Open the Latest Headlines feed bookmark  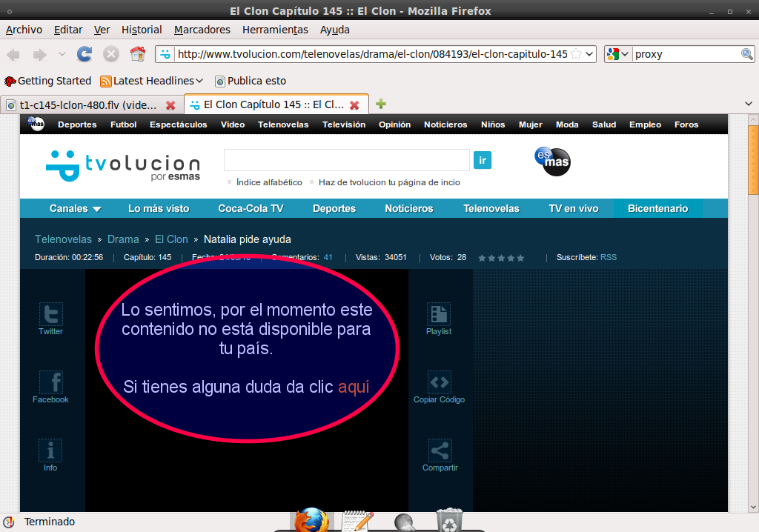151,81
